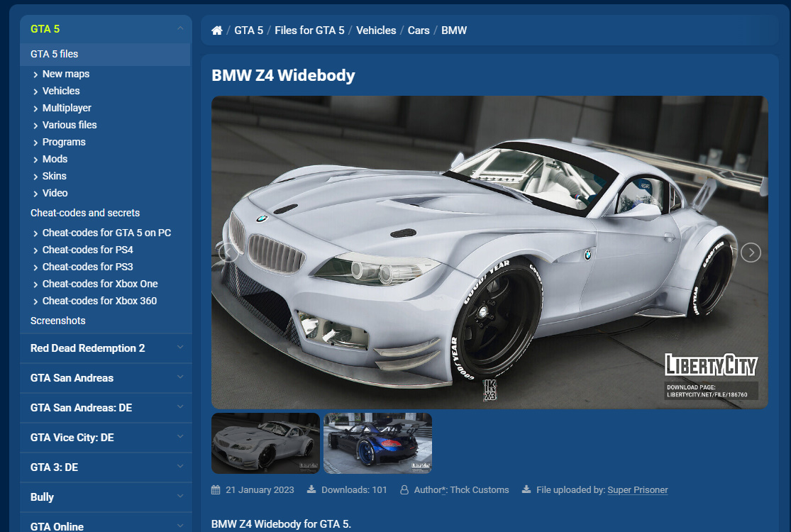The image size is (791, 532).
Task: Click Cars breadcrumb link
Action: coord(419,31)
